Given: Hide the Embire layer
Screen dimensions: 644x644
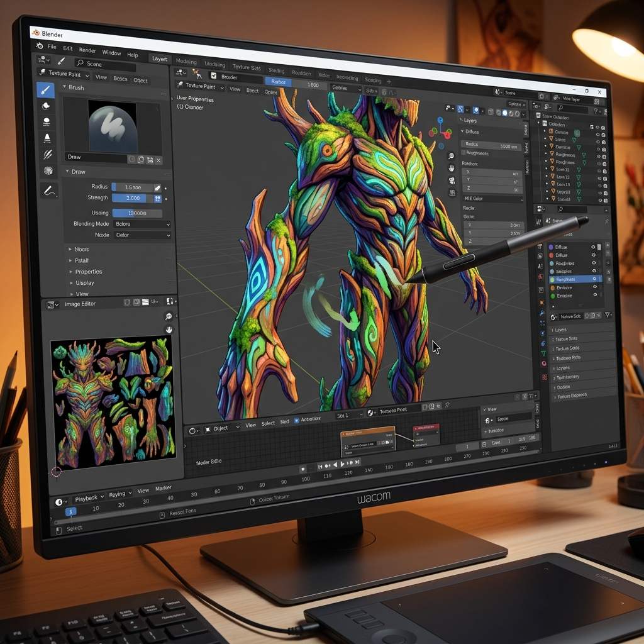Looking at the screenshot, I should click(x=594, y=287).
